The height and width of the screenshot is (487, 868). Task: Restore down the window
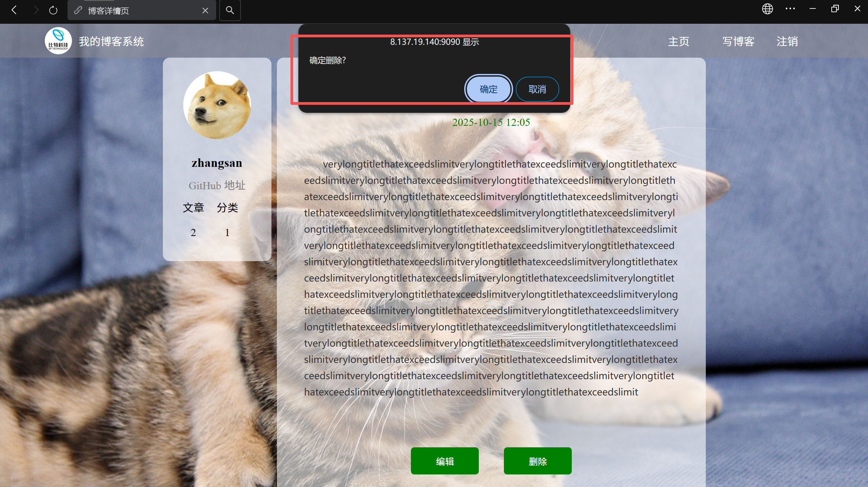click(835, 9)
